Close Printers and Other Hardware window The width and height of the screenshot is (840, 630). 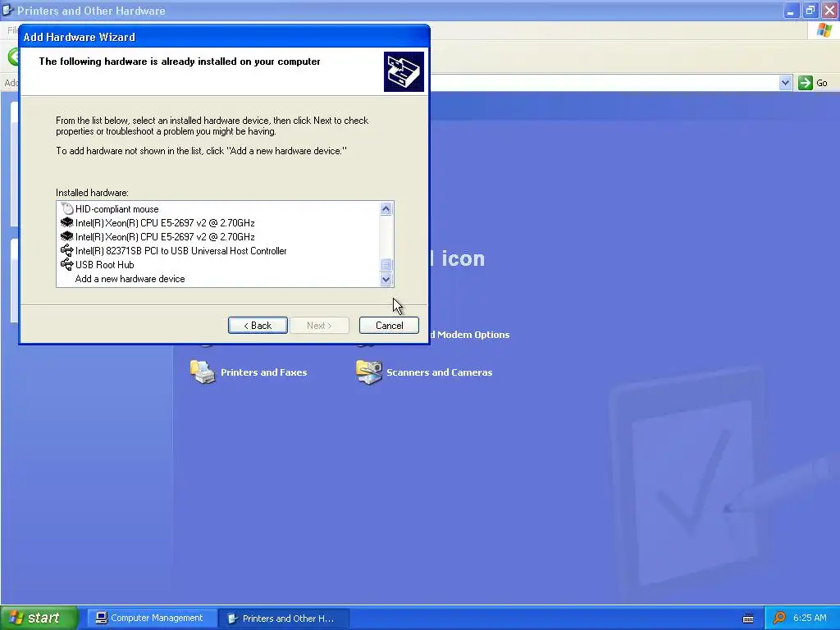[x=829, y=10]
